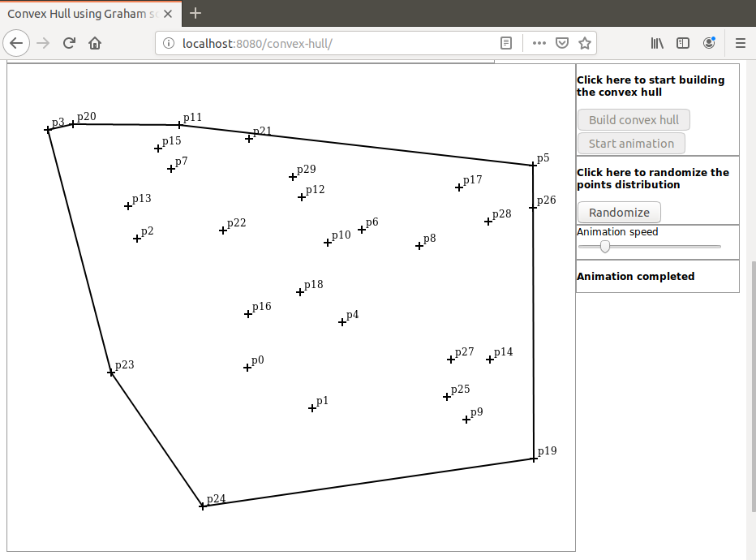This screenshot has height=560, width=756.
Task: Click hull vertex p11
Action: tap(179, 125)
